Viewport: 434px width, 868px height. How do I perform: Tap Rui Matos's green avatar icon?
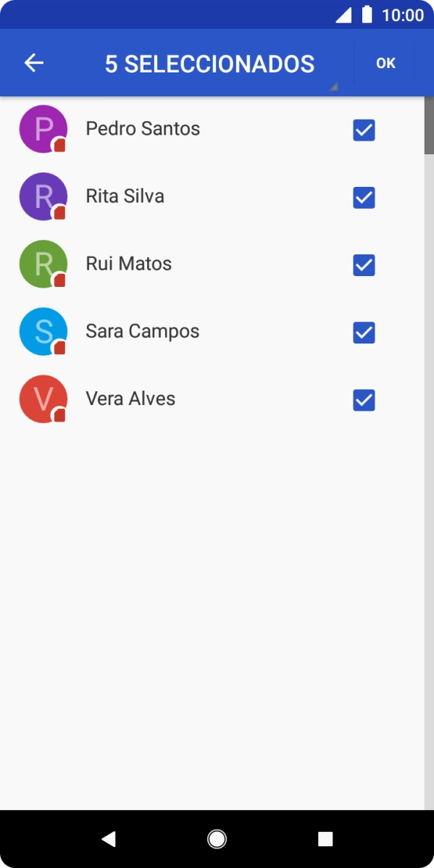tap(42, 264)
